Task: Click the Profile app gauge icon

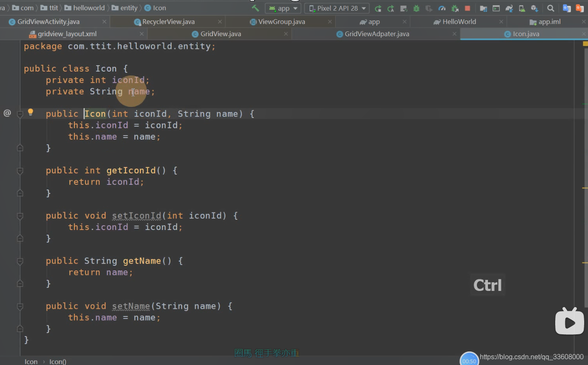Action: (442, 8)
